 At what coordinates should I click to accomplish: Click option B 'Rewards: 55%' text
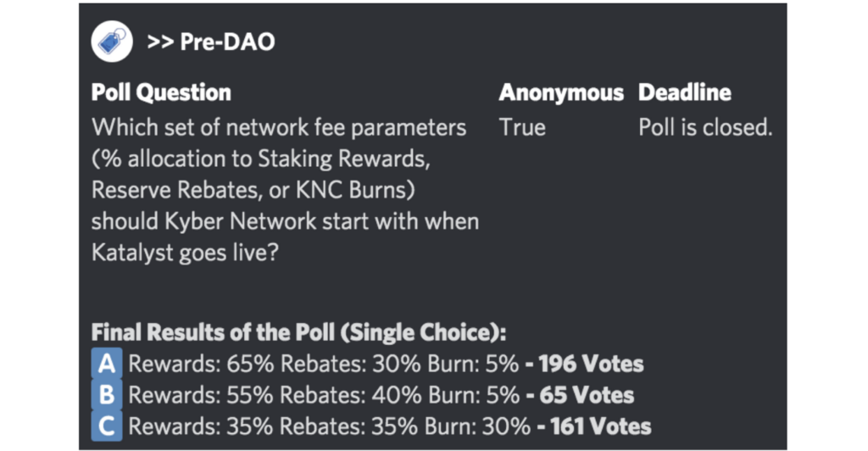click(201, 395)
